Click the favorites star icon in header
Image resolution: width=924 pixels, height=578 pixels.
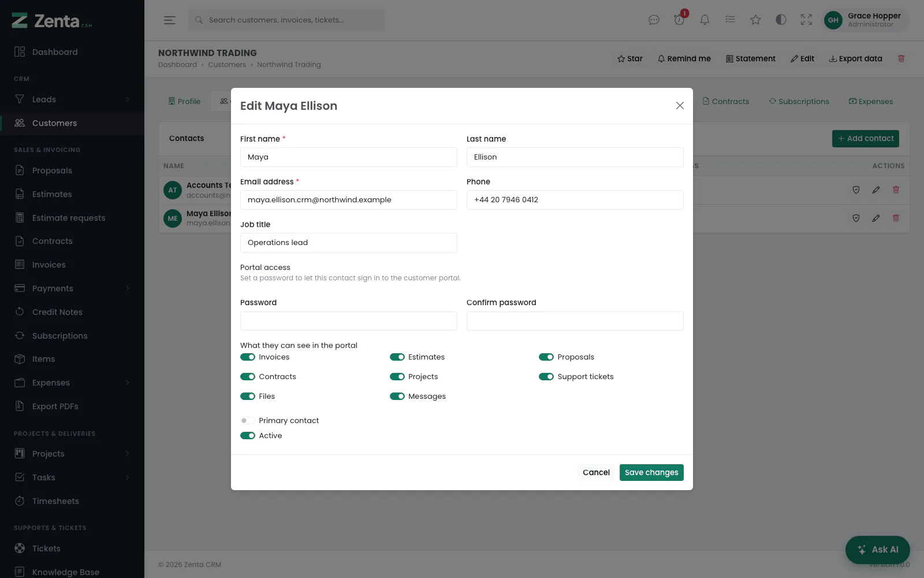[x=755, y=20]
